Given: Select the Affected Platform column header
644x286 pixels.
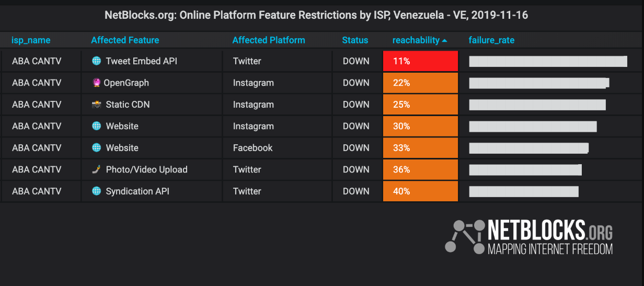Looking at the screenshot, I should tap(269, 40).
